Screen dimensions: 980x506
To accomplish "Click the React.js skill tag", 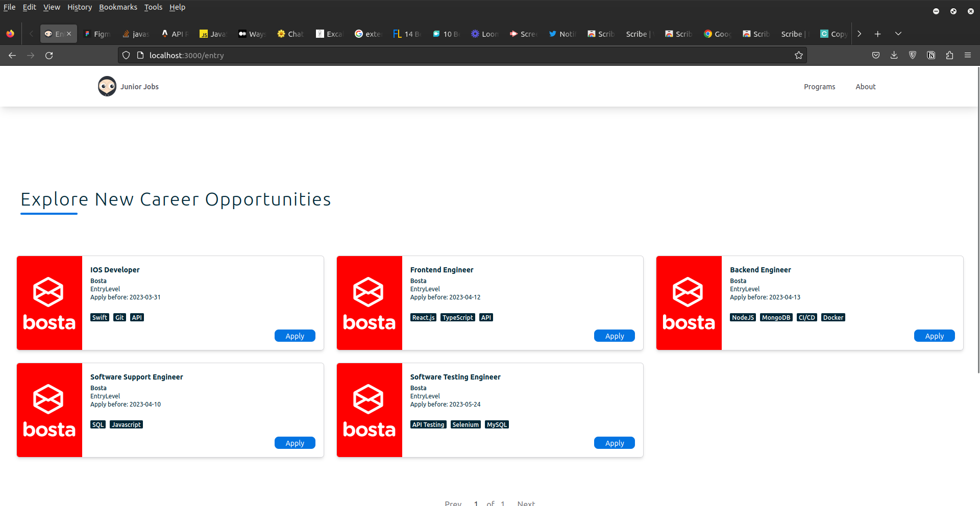I will [423, 317].
